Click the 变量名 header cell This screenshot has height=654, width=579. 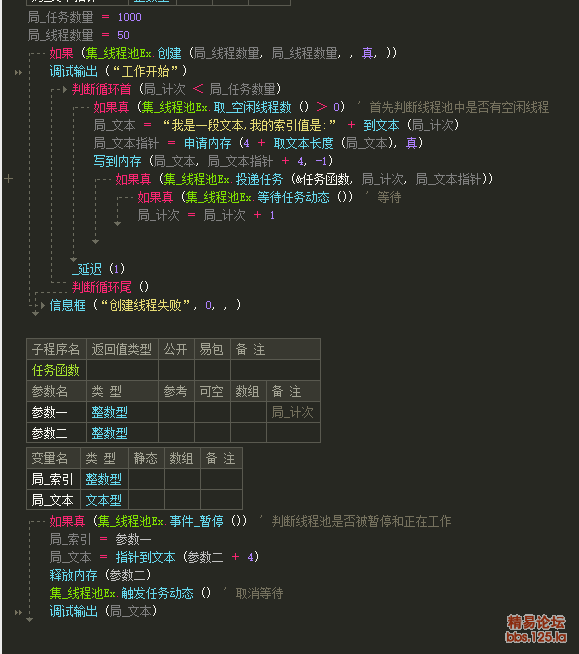[x=53, y=458]
